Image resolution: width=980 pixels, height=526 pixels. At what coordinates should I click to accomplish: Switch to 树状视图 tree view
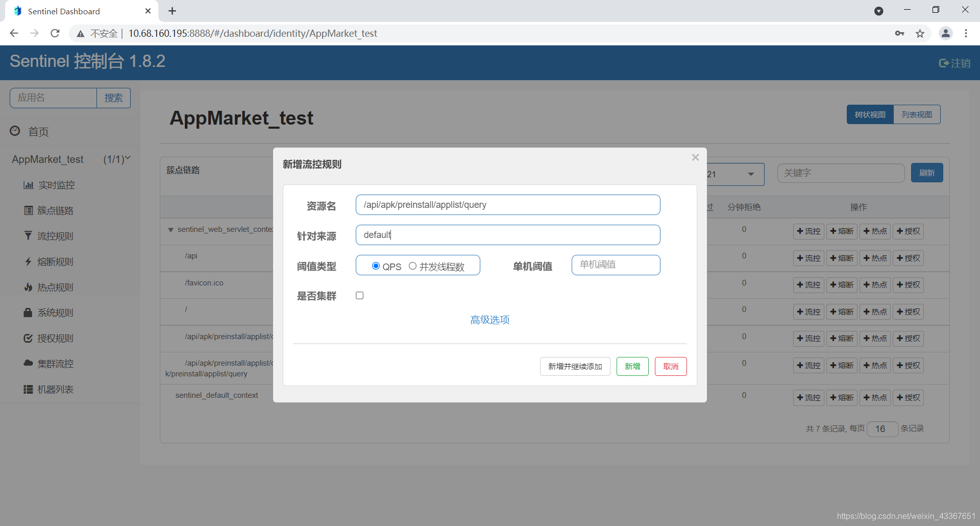(870, 114)
